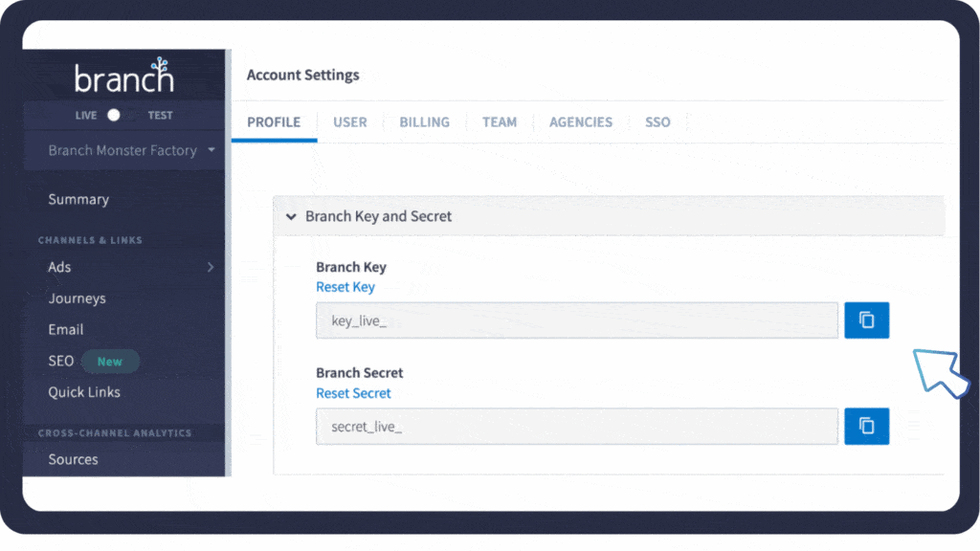Go to the Agencies tab

point(580,122)
